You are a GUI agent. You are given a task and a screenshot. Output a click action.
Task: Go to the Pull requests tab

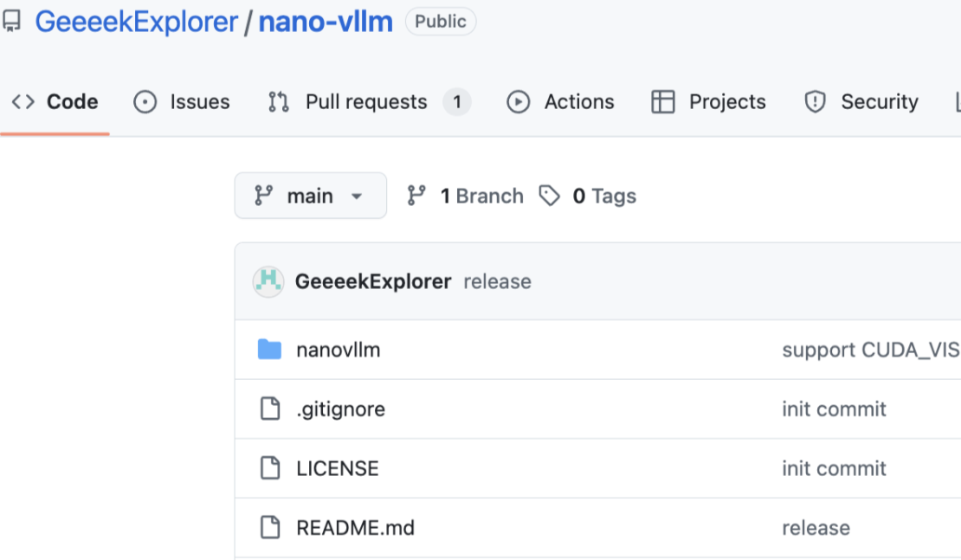pos(365,102)
